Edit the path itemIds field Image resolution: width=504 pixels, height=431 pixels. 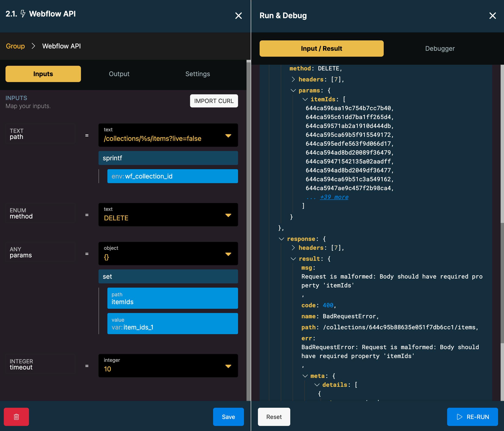173,298
